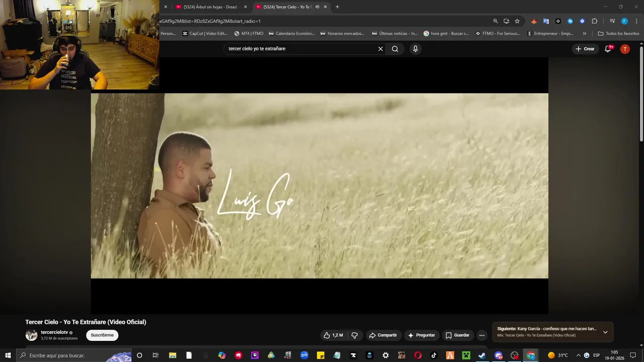Open the CapCut Video Editor bookmark
This screenshot has height=362, width=644.
coord(205,34)
